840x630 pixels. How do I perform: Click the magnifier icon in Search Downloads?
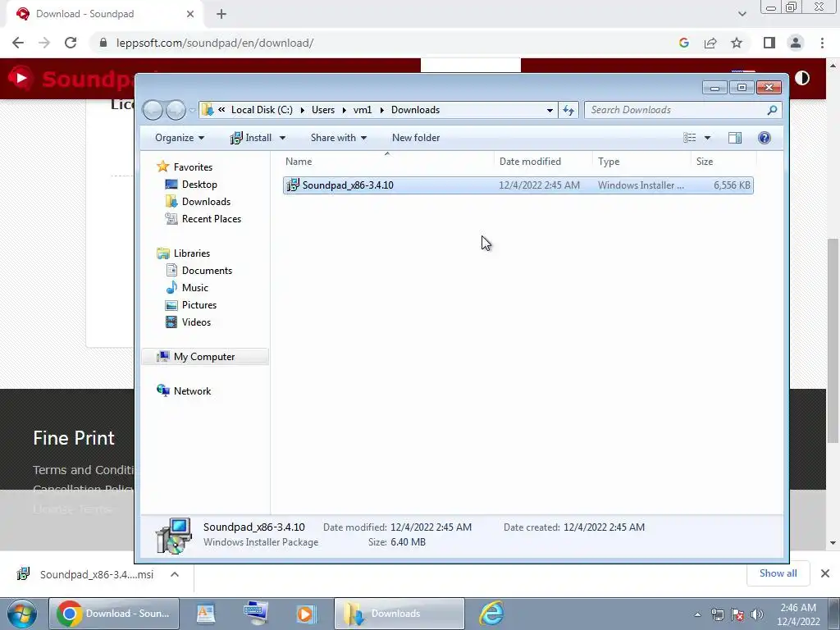click(x=772, y=110)
